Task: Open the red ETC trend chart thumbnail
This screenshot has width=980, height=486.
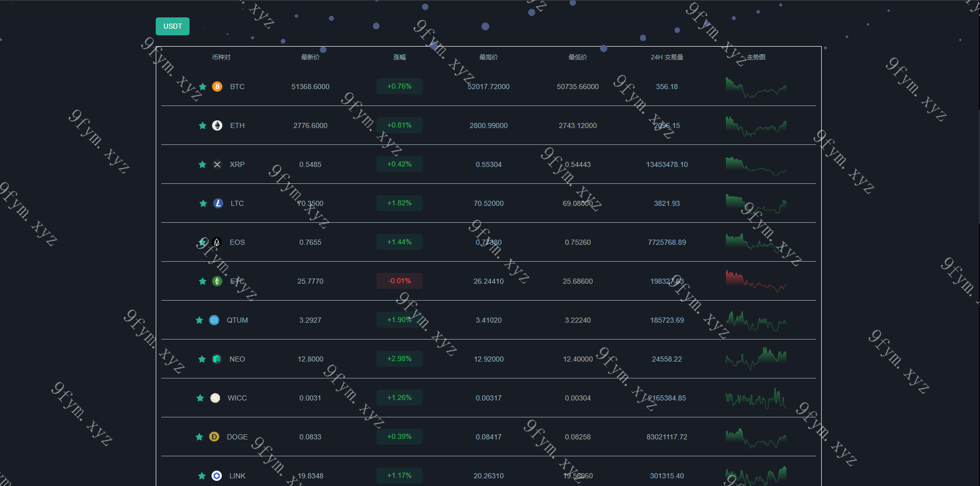Action: (x=756, y=282)
